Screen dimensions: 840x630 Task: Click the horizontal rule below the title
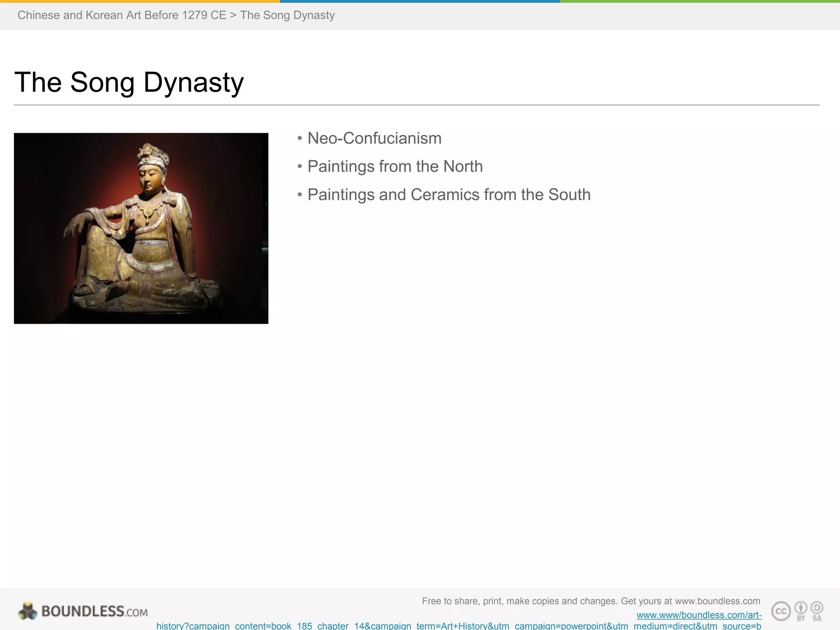click(416, 105)
